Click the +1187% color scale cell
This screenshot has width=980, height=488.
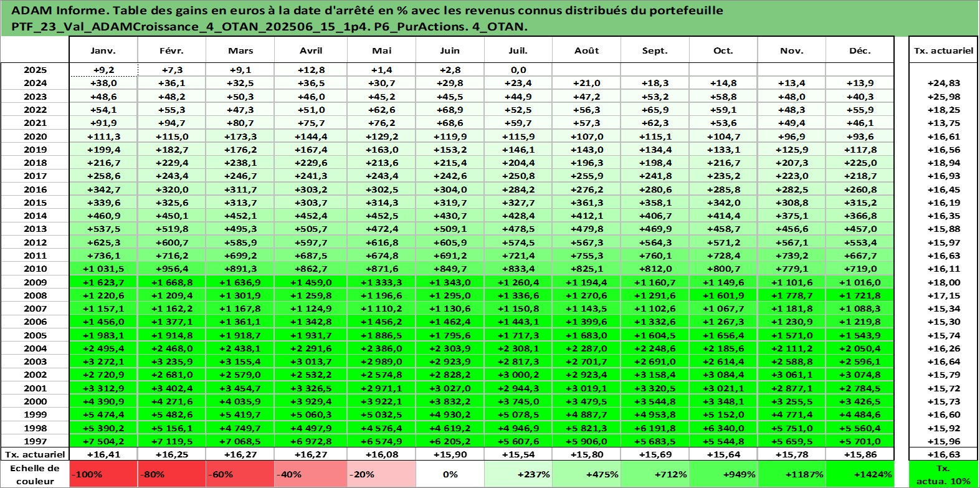(792, 474)
